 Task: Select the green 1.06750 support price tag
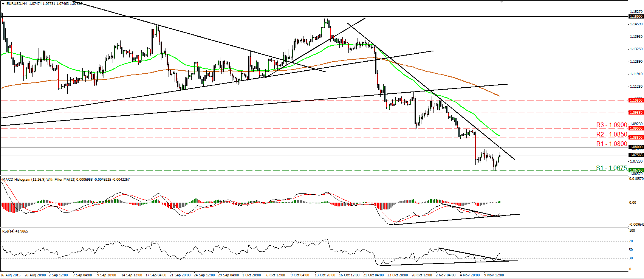[x=636, y=170]
